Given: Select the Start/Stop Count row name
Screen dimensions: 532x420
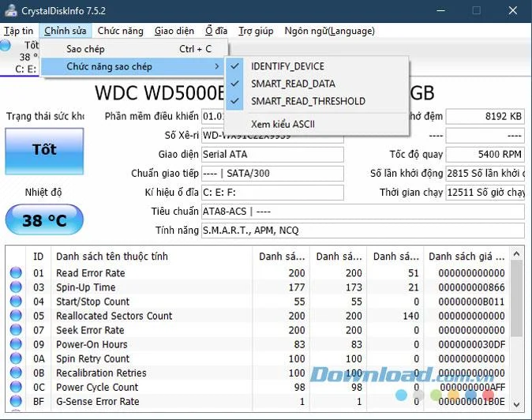Looking at the screenshot, I should (92, 302).
